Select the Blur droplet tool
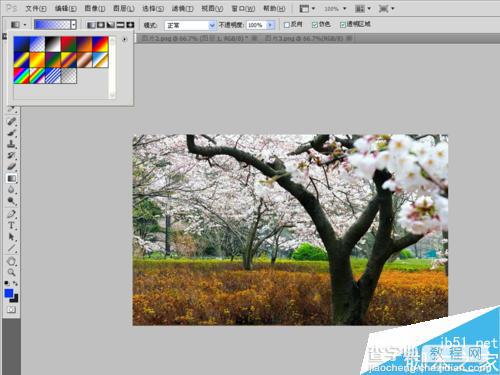500x375 pixels. tap(11, 189)
